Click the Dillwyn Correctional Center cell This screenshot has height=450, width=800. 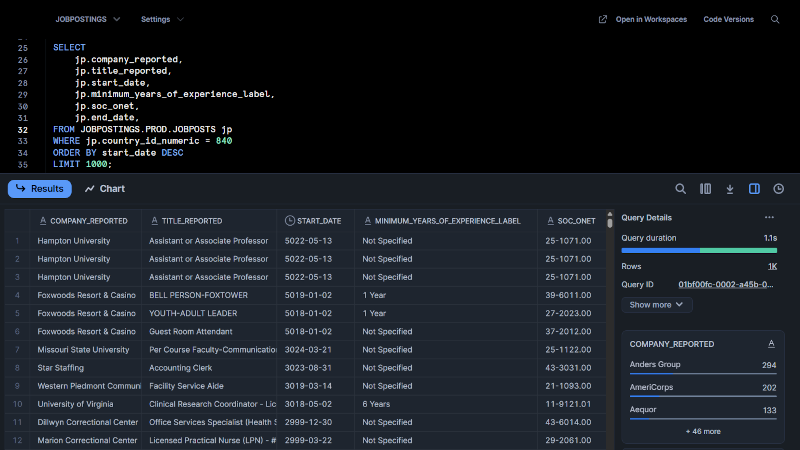[x=87, y=422]
